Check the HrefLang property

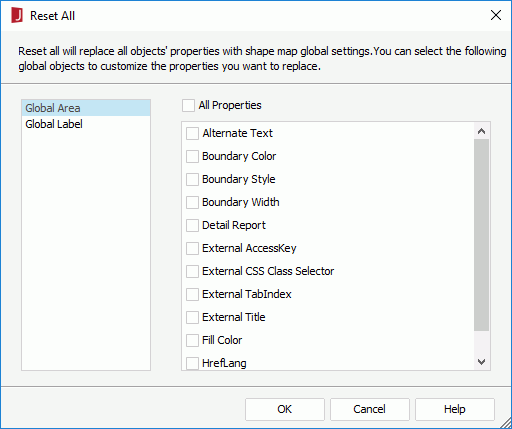192,363
